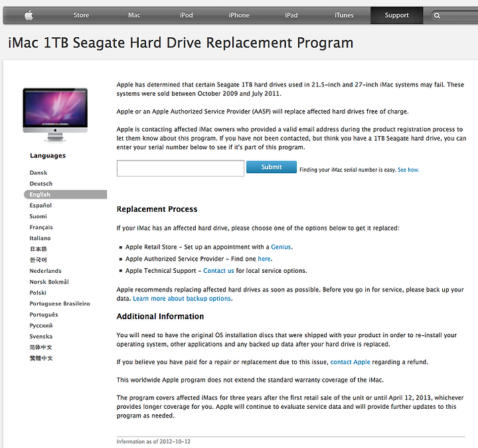The image size is (478, 448).
Task: Switch language to Norsk Bokmål
Action: [x=49, y=281]
